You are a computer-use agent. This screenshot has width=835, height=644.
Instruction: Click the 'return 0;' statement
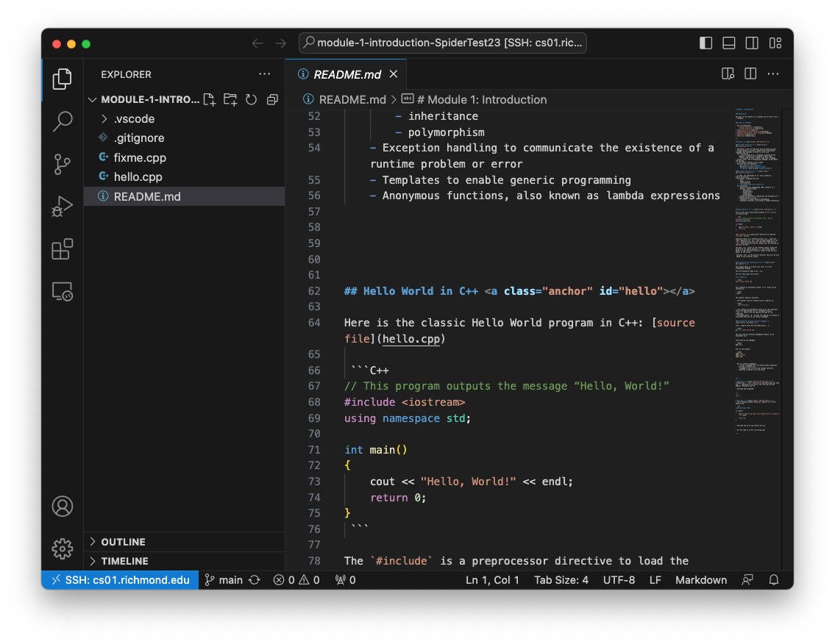click(x=398, y=498)
